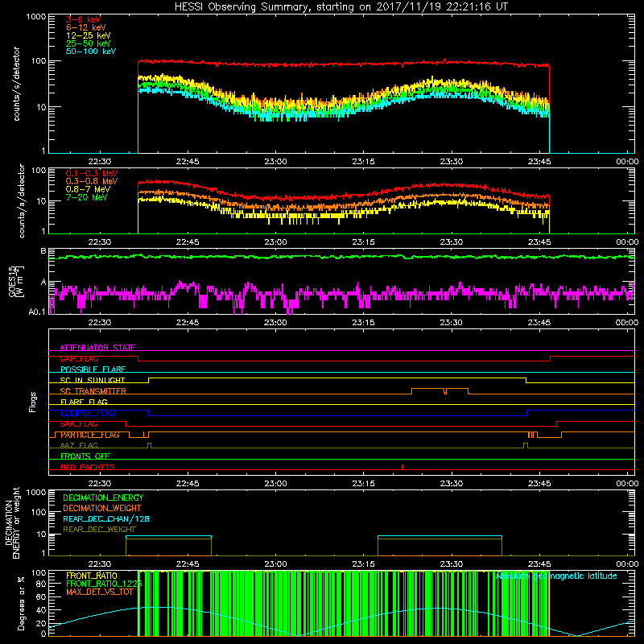Click the SC_IN_SUNLIGHT flag label
This screenshot has width=644, height=644.
tap(93, 380)
